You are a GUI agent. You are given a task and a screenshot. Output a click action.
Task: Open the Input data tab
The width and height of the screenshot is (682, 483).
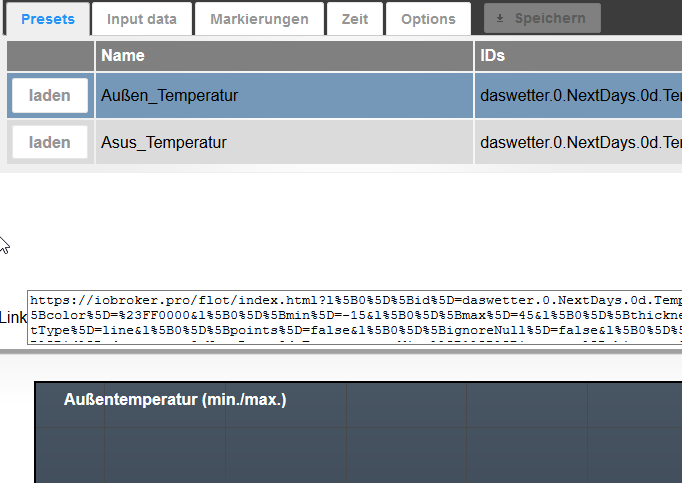click(142, 19)
